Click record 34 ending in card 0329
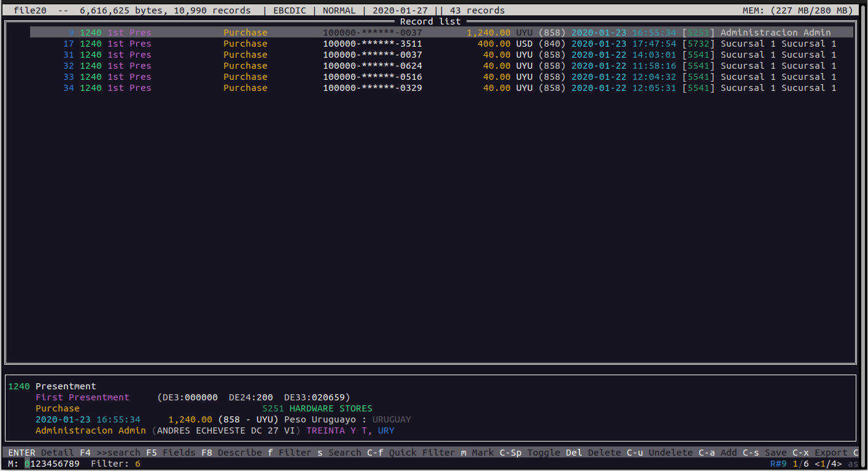This screenshot has width=868, height=471. 430,88
